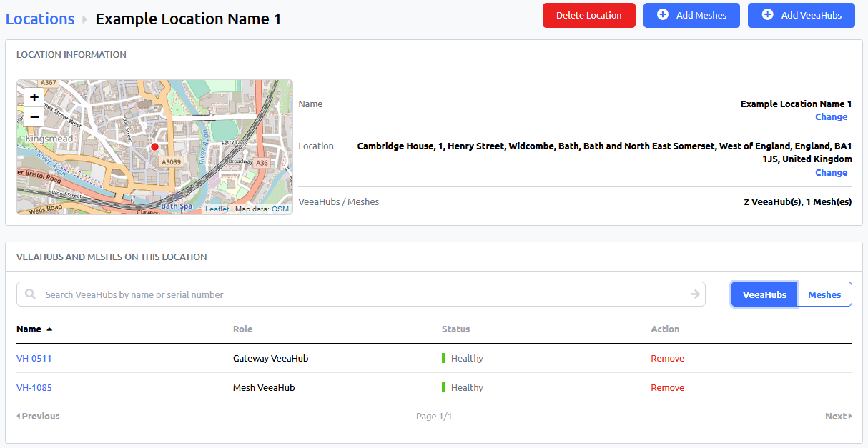Viewport: 868px width, 448px height.
Task: Click the Location Information panel heading
Action: (x=71, y=55)
